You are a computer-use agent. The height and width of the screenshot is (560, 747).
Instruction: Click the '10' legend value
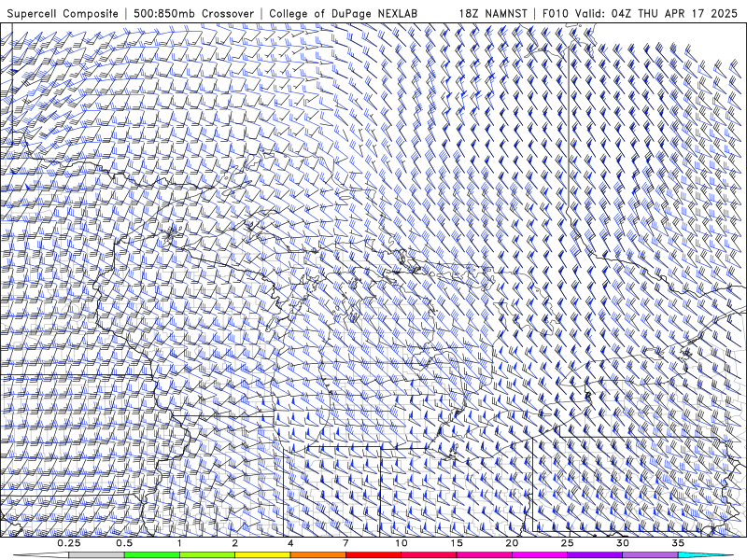click(x=402, y=543)
